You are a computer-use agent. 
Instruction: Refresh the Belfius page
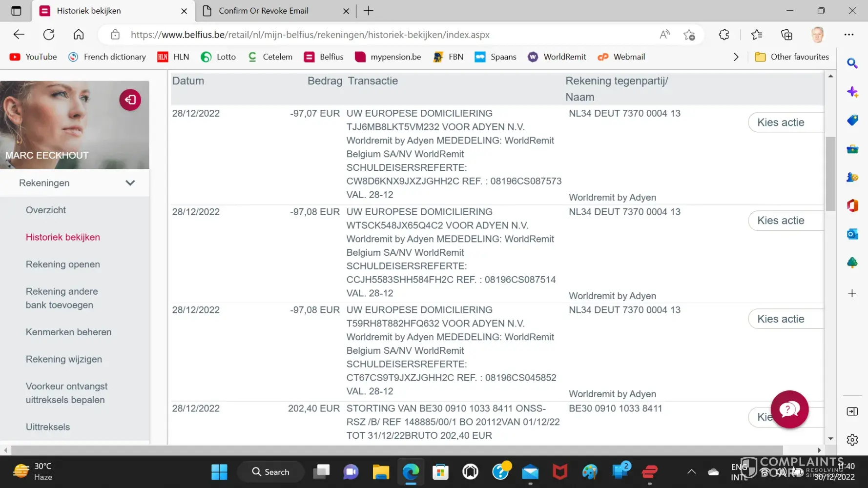pyautogui.click(x=49, y=35)
